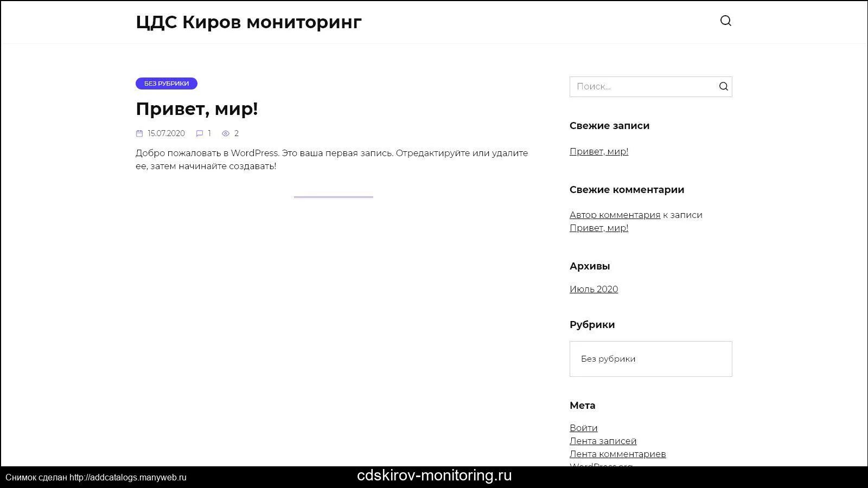Open Привет, мир! under Свежие записи

[599, 152]
